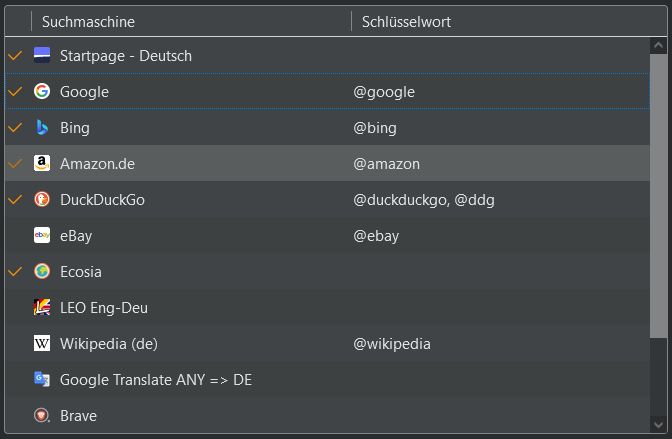This screenshot has width=672, height=439.
Task: Click the Schlüsselwort column header
Action: [x=509, y=21]
